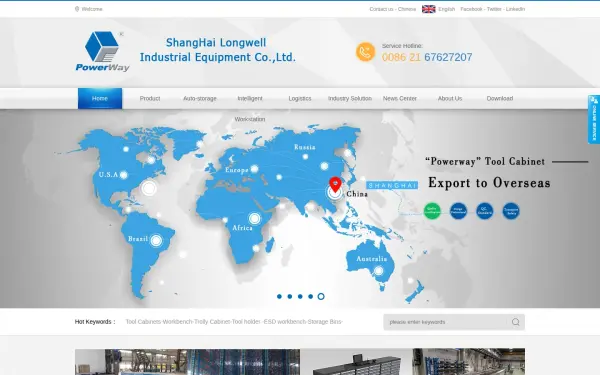The height and width of the screenshot is (375, 600).
Task: Click the U.S.A map marker dot
Action: [x=124, y=175]
